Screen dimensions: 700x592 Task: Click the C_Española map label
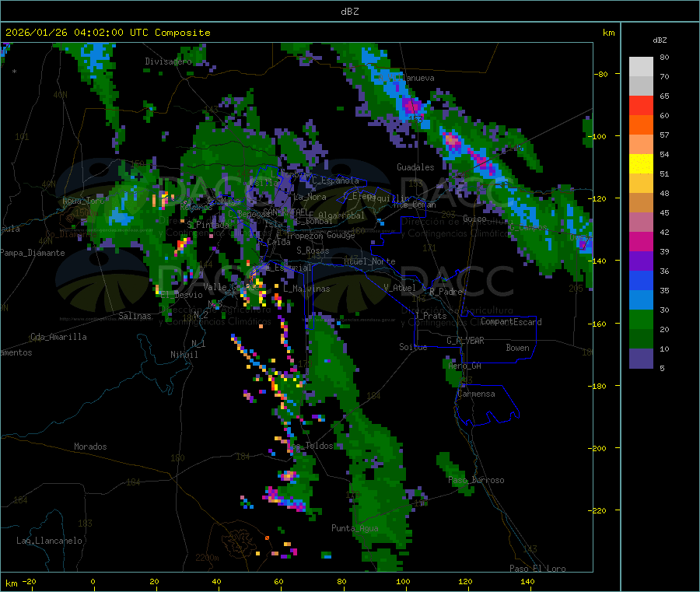335,180
